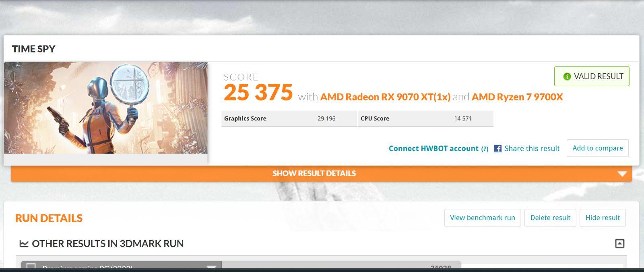644x272 pixels.
Task: Open the AMD Ryzen 7 9700X link
Action: pyautogui.click(x=517, y=97)
